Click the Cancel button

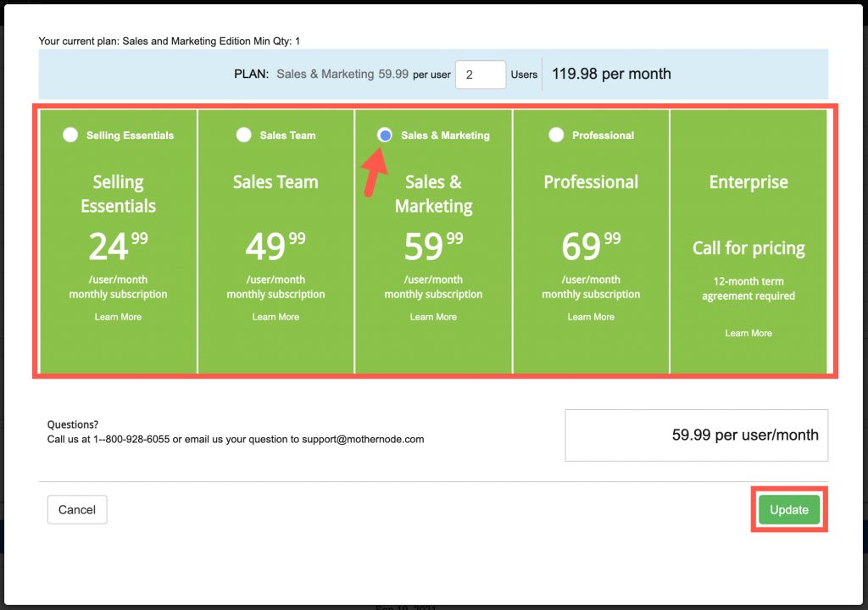point(77,509)
